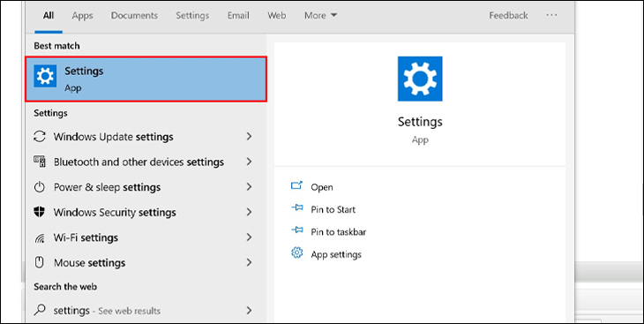Expand Mouse settings chevron
Screen dimensions: 644x324
pos(249,262)
